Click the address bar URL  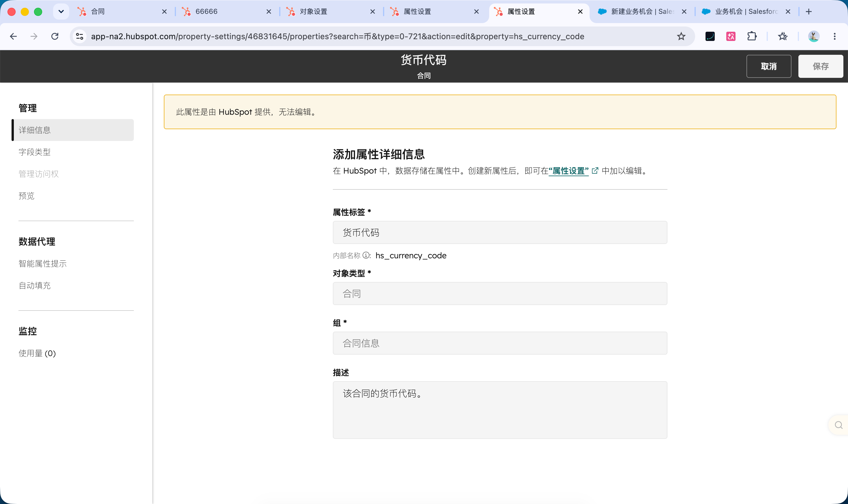coord(337,36)
